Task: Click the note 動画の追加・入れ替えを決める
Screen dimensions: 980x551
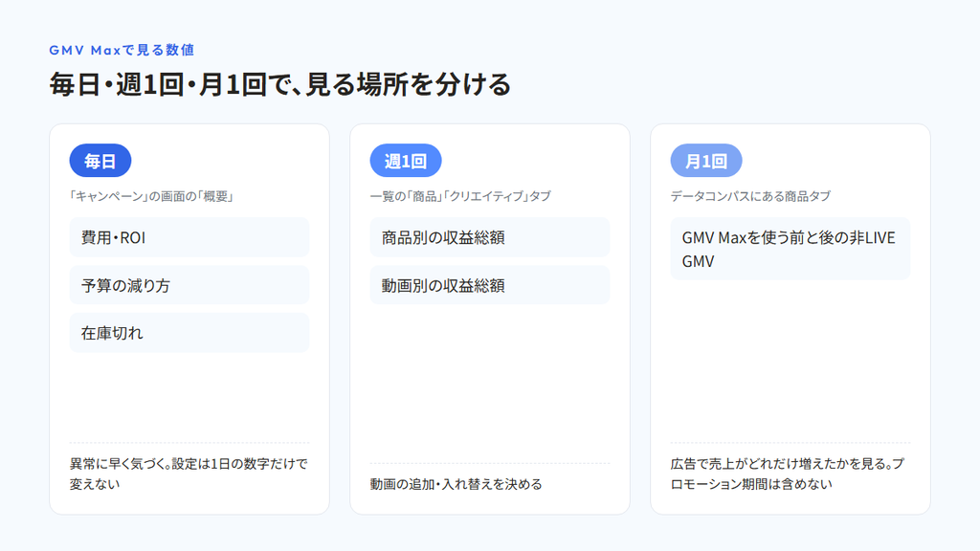Action: click(457, 484)
